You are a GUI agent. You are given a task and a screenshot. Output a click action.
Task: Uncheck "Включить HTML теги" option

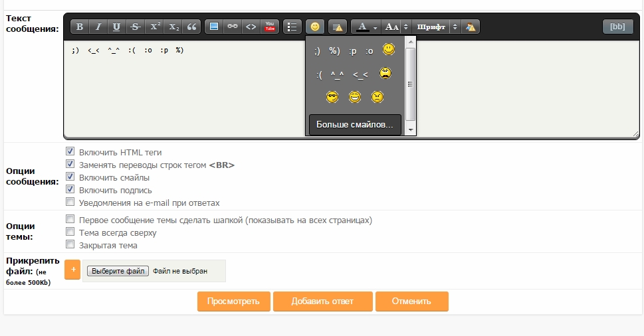tap(70, 152)
